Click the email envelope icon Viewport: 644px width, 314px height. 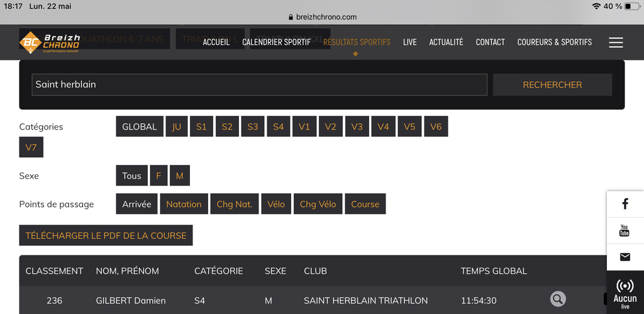click(625, 257)
